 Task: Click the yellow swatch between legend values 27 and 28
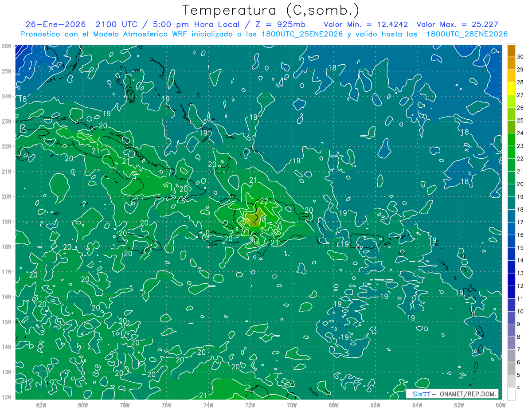(512, 89)
